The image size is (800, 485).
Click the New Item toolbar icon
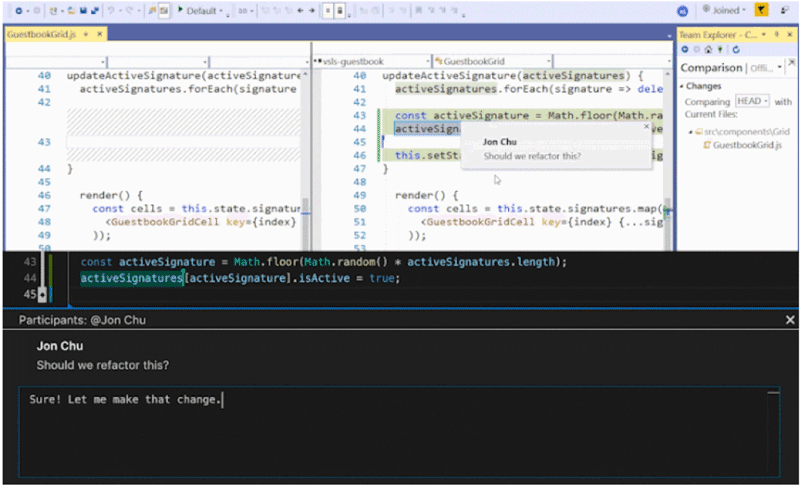pos(53,11)
